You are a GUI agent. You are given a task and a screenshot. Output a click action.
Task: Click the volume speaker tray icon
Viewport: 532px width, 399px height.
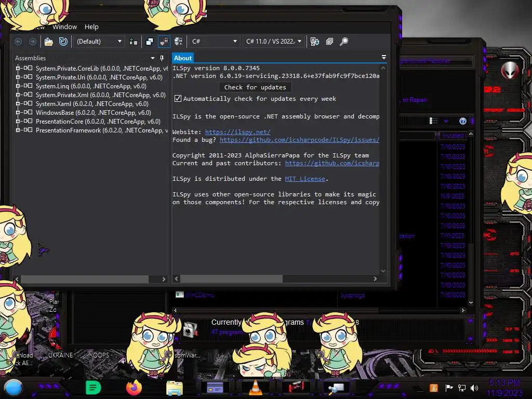pyautogui.click(x=474, y=388)
